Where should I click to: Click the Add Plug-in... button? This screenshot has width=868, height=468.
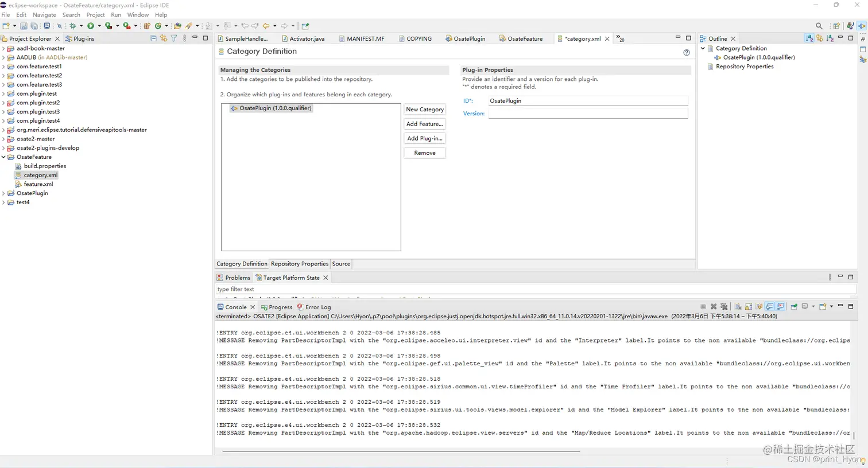(x=425, y=138)
